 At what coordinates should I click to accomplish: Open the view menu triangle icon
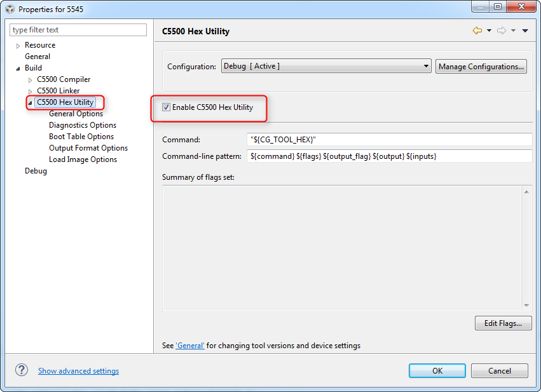point(525,30)
